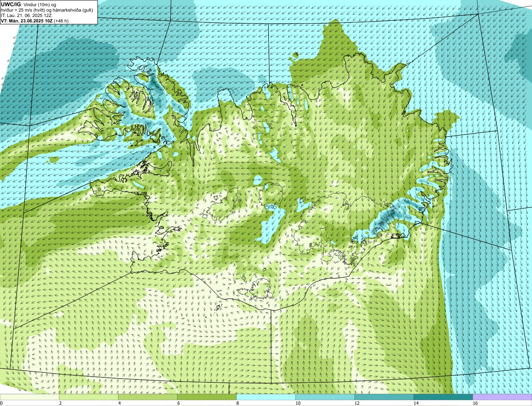Click the legend scale label "2"
The width and height of the screenshot is (532, 406).
(x=60, y=403)
